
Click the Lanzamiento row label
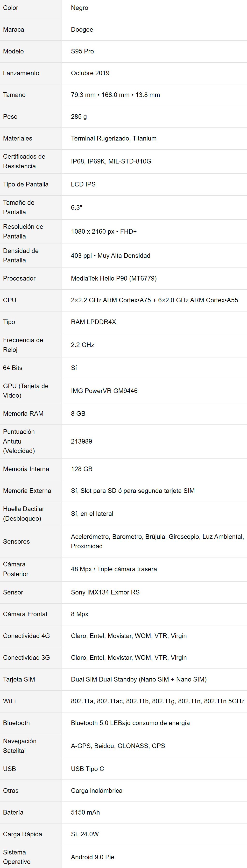click(21, 73)
